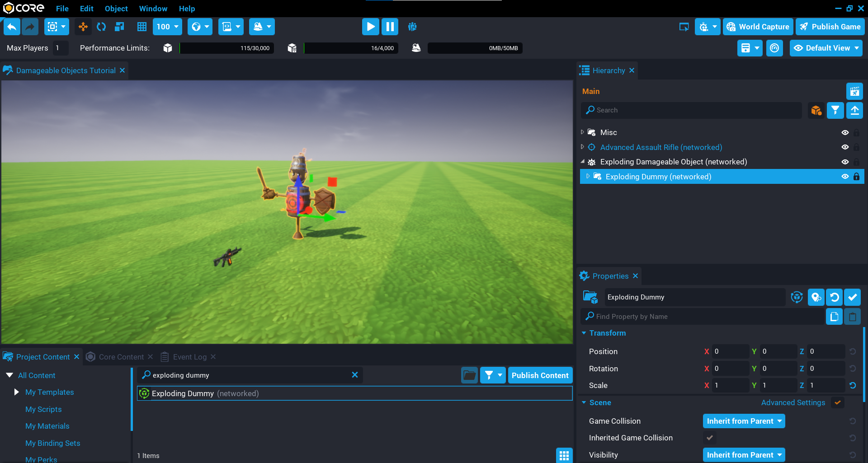Expand the My Templates folder
This screenshot has height=463, width=868.
coord(17,392)
